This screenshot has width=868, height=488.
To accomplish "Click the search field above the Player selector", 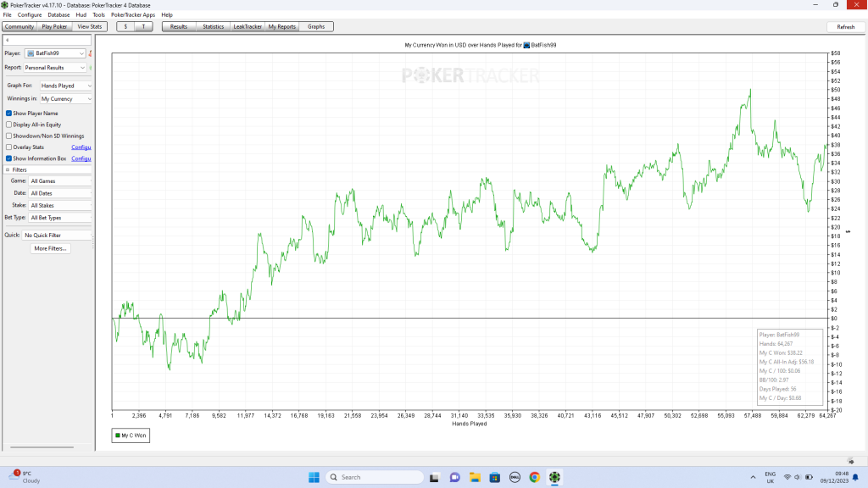I will click(47, 40).
